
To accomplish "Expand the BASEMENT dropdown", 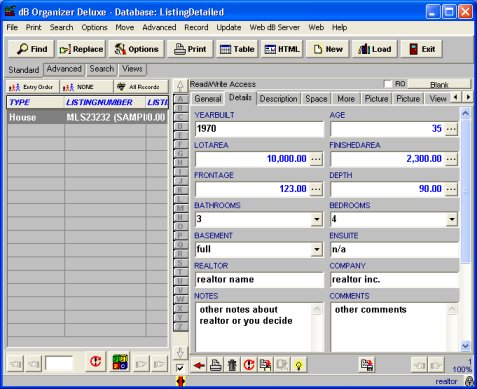I will click(316, 249).
